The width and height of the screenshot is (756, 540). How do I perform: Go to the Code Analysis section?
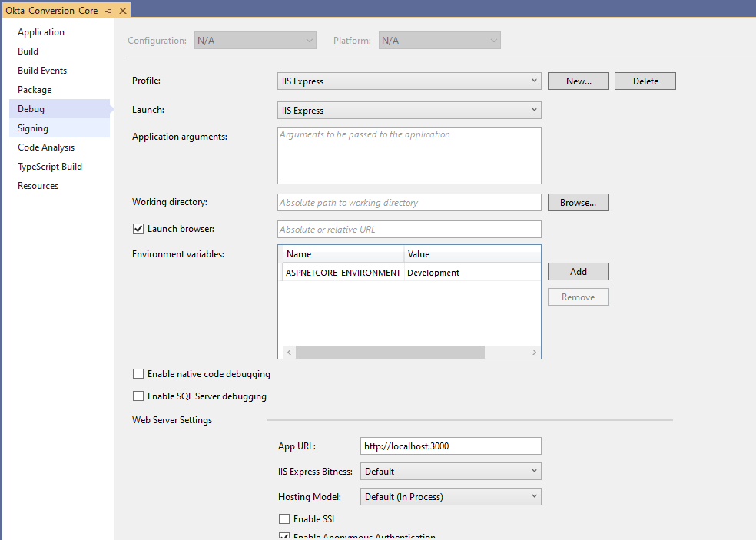(46, 147)
